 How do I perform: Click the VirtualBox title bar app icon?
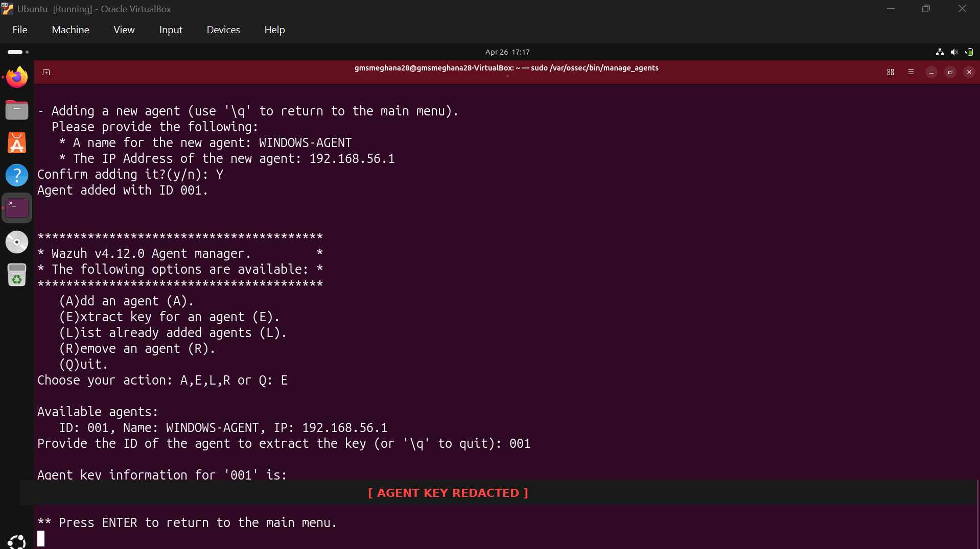[x=7, y=9]
